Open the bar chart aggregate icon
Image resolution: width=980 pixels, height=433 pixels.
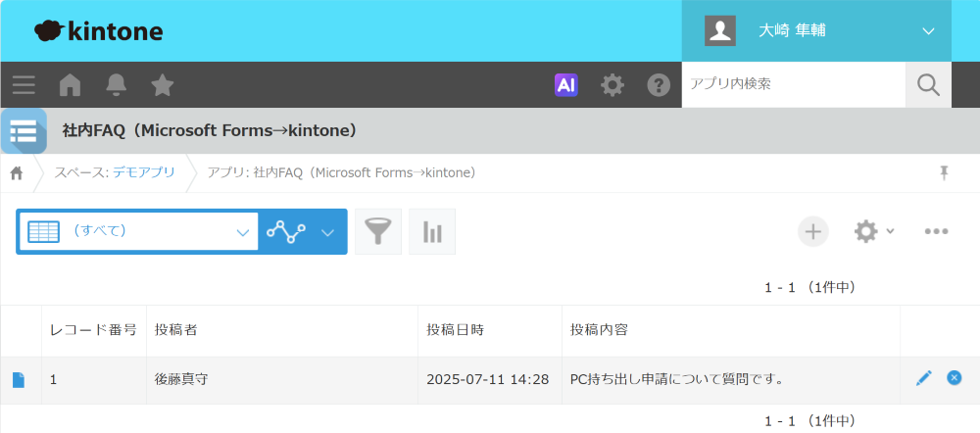[x=432, y=231]
